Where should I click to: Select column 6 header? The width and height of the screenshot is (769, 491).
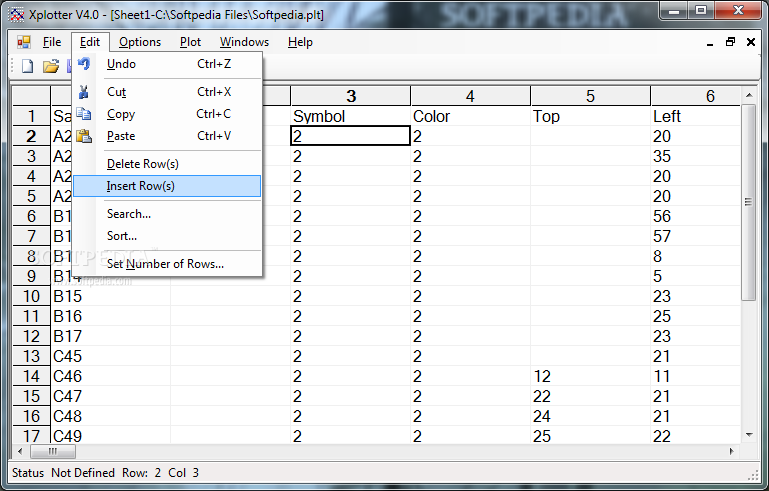click(x=695, y=96)
